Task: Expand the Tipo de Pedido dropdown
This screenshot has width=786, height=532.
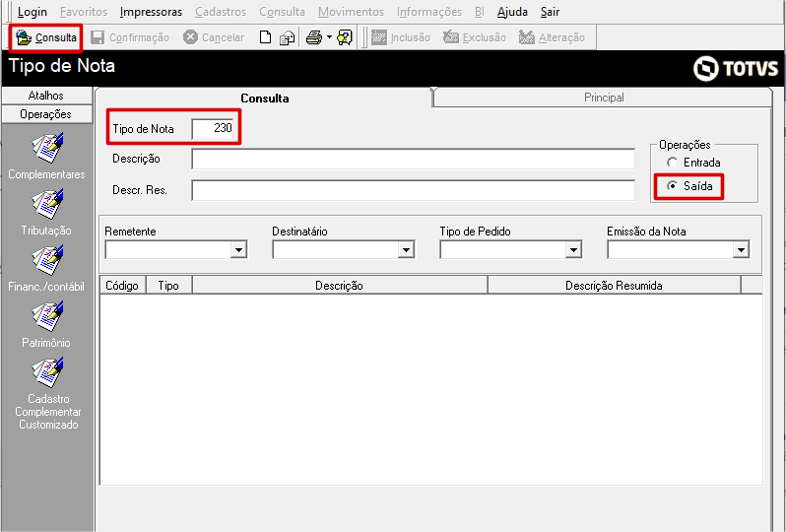Action: (573, 249)
